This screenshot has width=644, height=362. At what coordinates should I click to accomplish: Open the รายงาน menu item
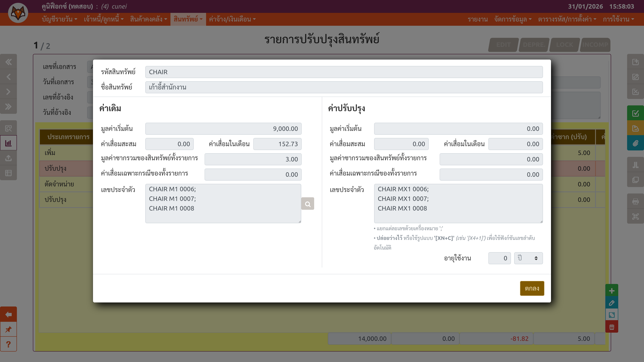(x=478, y=19)
